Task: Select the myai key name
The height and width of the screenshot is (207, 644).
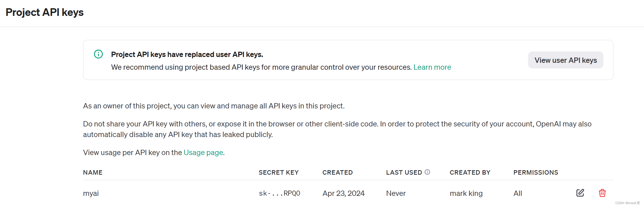Action: coord(91,193)
